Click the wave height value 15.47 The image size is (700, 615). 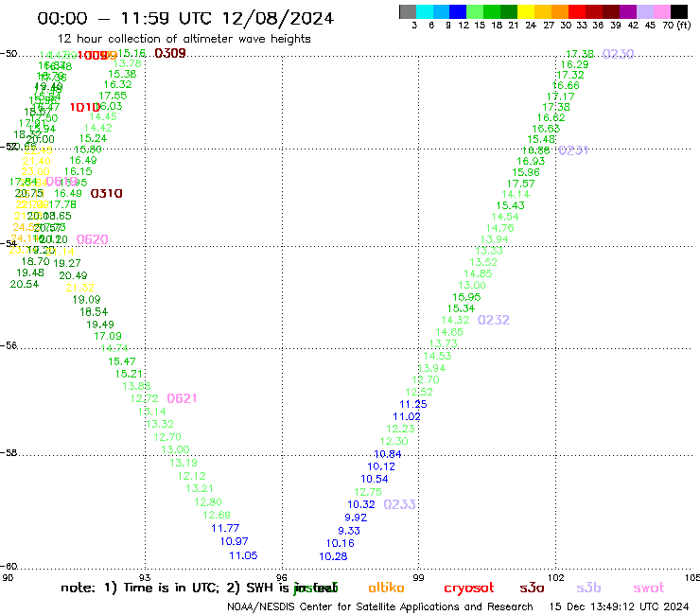click(x=122, y=361)
